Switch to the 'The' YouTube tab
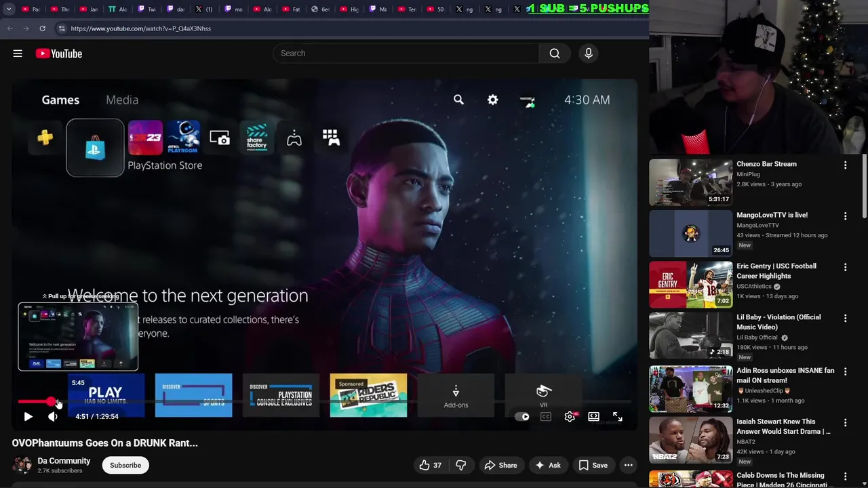 coord(60,9)
